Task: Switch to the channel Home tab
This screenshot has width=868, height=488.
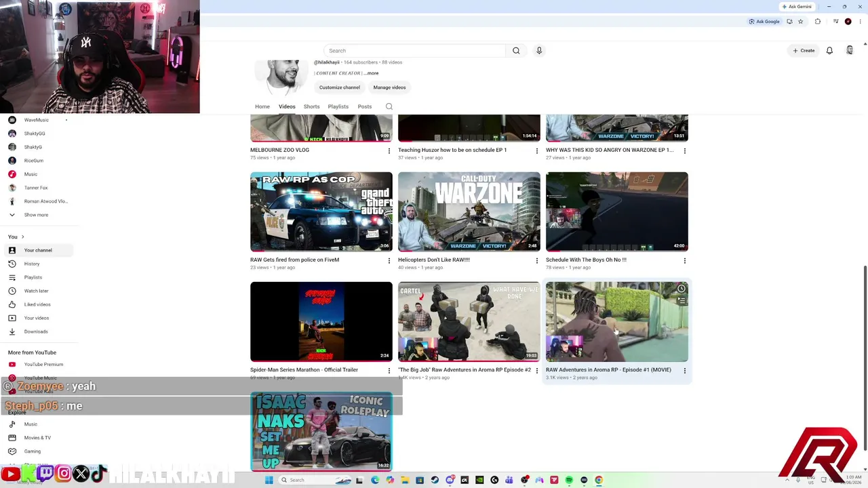Action: pyautogui.click(x=262, y=106)
